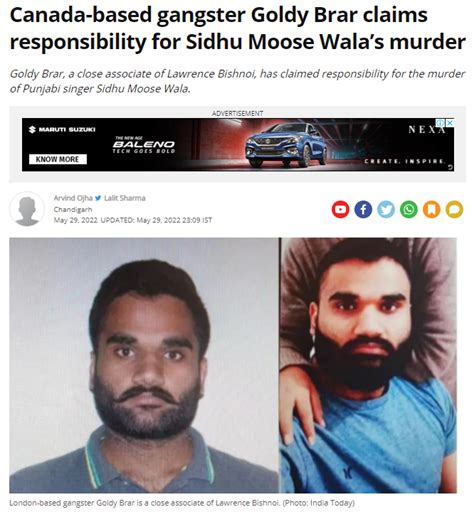Share the article on Twitter
This screenshot has height=512, width=474.
coord(386,209)
